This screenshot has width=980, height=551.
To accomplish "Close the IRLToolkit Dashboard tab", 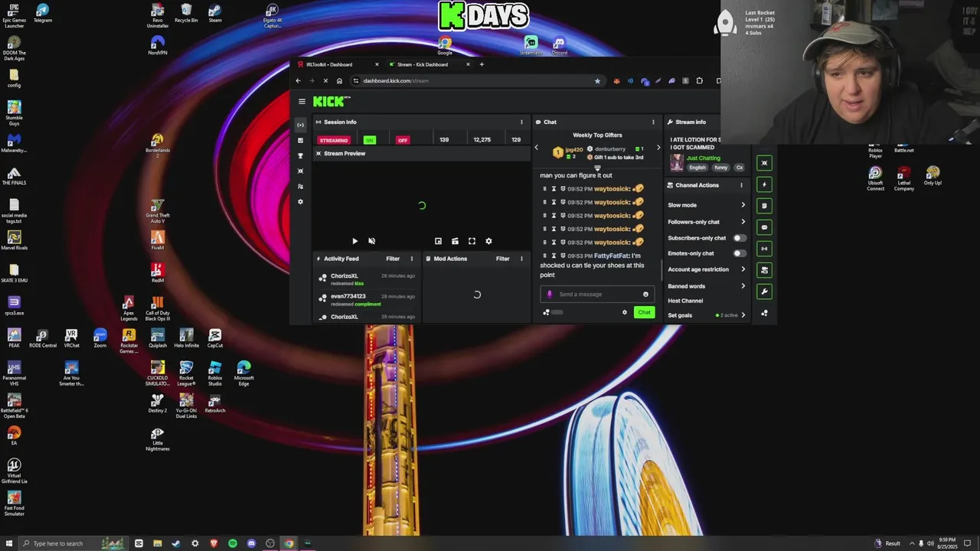I will click(x=377, y=64).
